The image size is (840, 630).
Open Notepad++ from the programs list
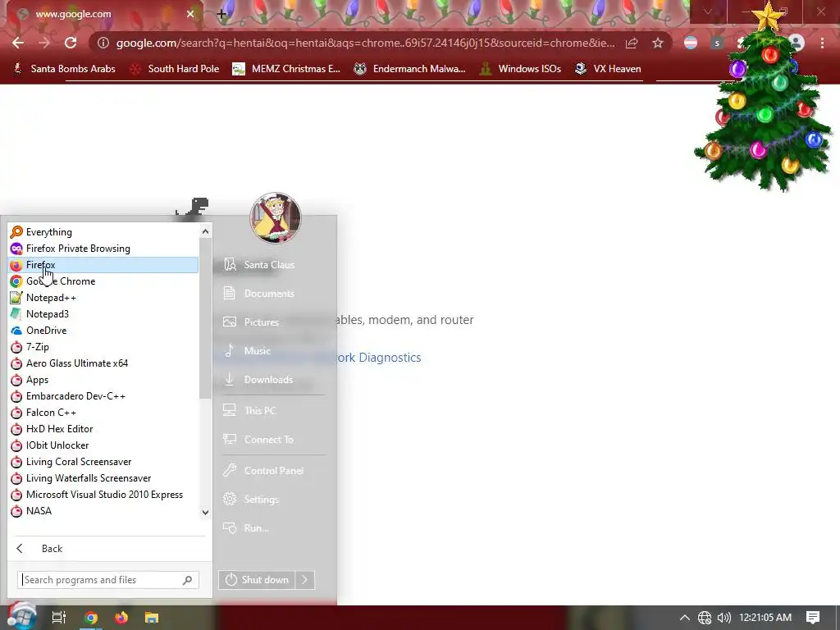click(103, 298)
